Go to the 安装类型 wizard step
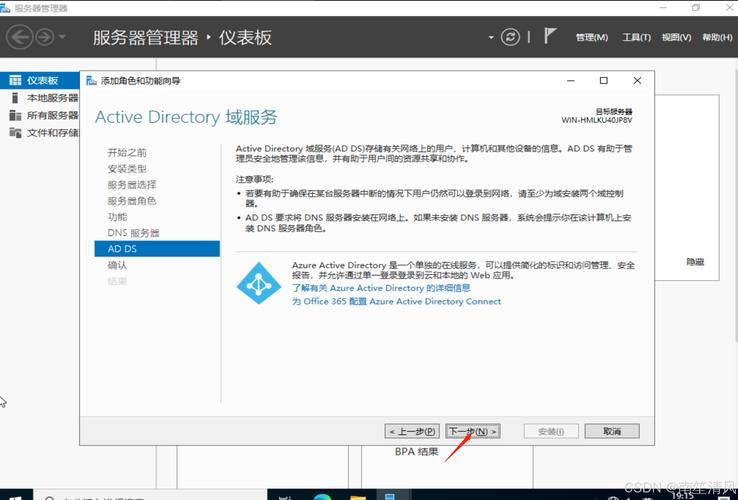Image resolution: width=738 pixels, height=500 pixels. click(127, 169)
